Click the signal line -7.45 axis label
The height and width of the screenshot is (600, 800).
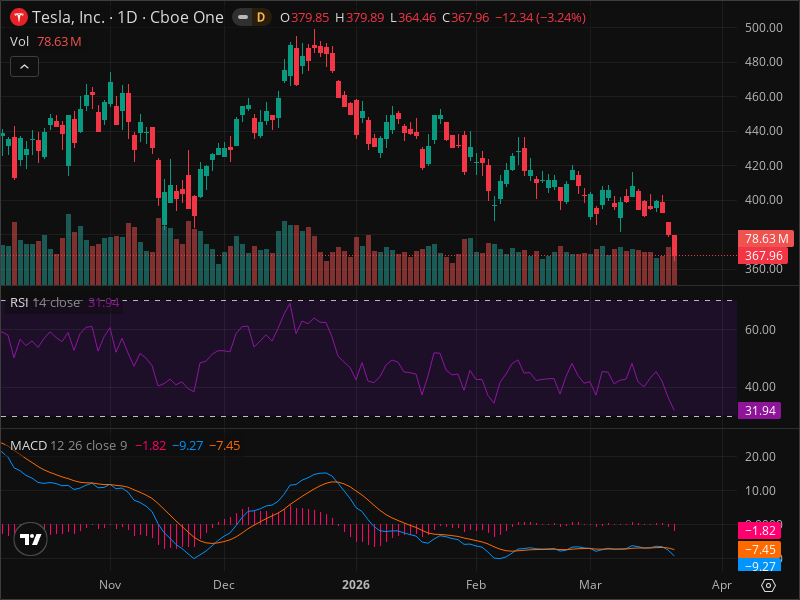(759, 549)
